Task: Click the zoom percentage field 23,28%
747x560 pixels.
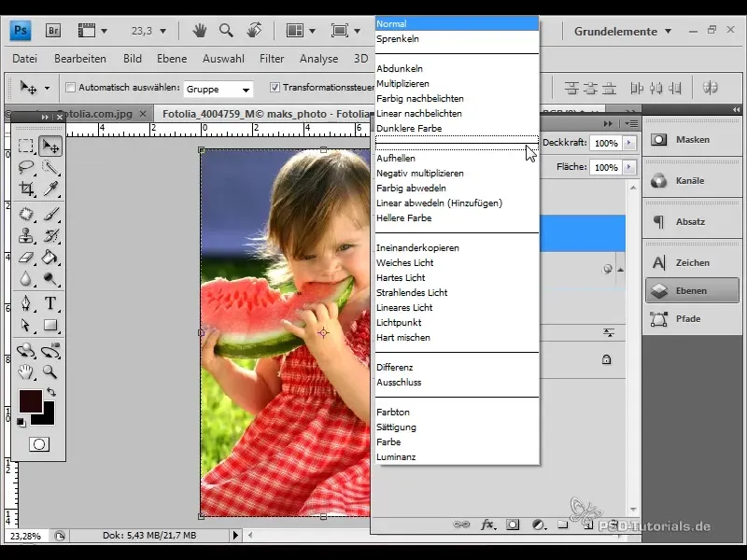Action: pyautogui.click(x=26, y=536)
